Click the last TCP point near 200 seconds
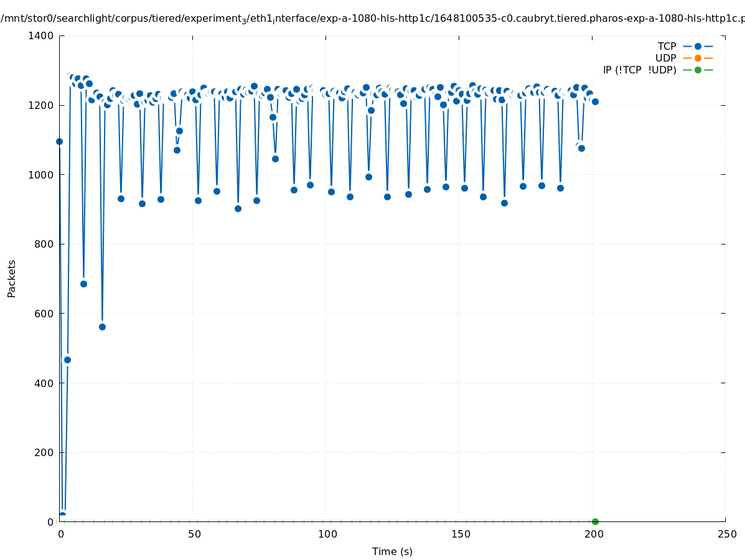 (595, 101)
